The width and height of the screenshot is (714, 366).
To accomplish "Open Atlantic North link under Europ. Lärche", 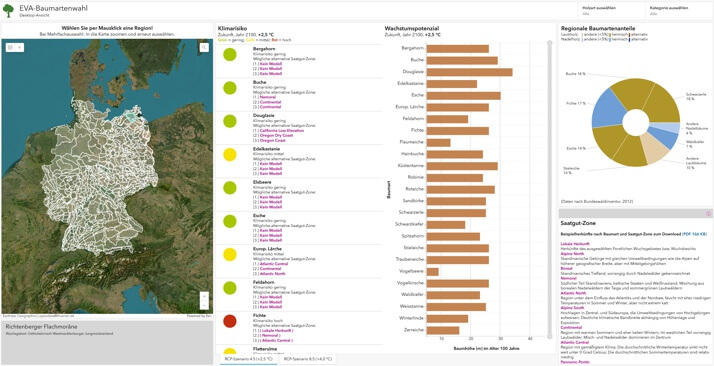I will (272, 274).
